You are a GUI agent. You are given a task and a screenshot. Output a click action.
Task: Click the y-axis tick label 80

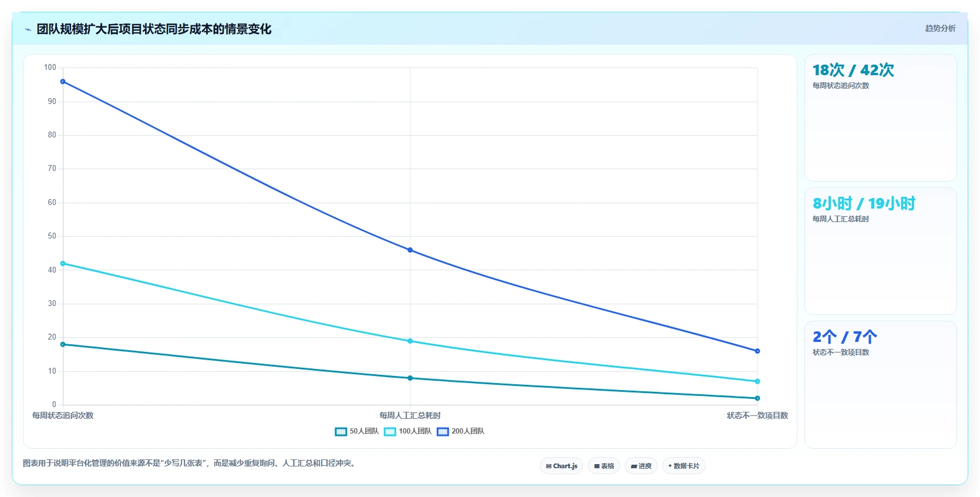tap(52, 135)
